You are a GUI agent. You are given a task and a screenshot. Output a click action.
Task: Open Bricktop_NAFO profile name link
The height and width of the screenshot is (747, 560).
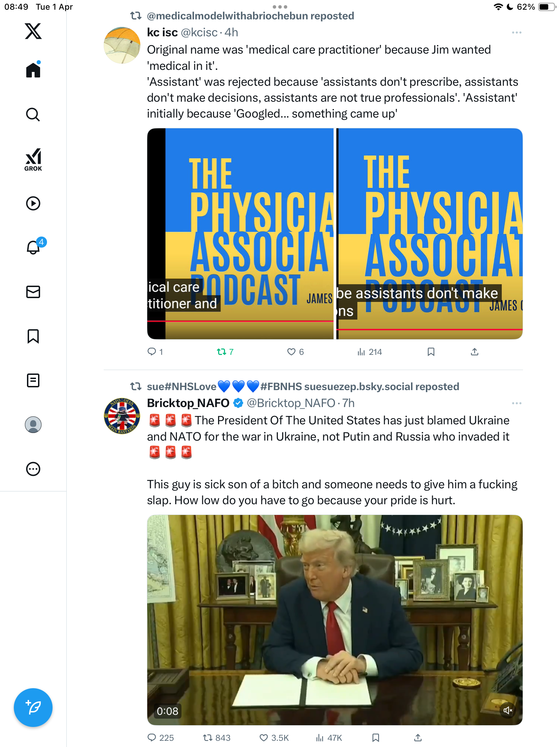(x=188, y=403)
